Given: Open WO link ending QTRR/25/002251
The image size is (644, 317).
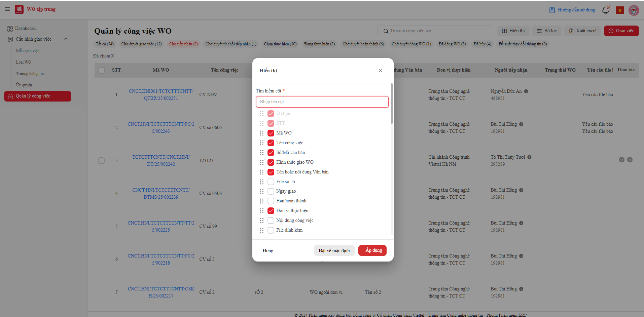Looking at the screenshot, I should (161, 95).
